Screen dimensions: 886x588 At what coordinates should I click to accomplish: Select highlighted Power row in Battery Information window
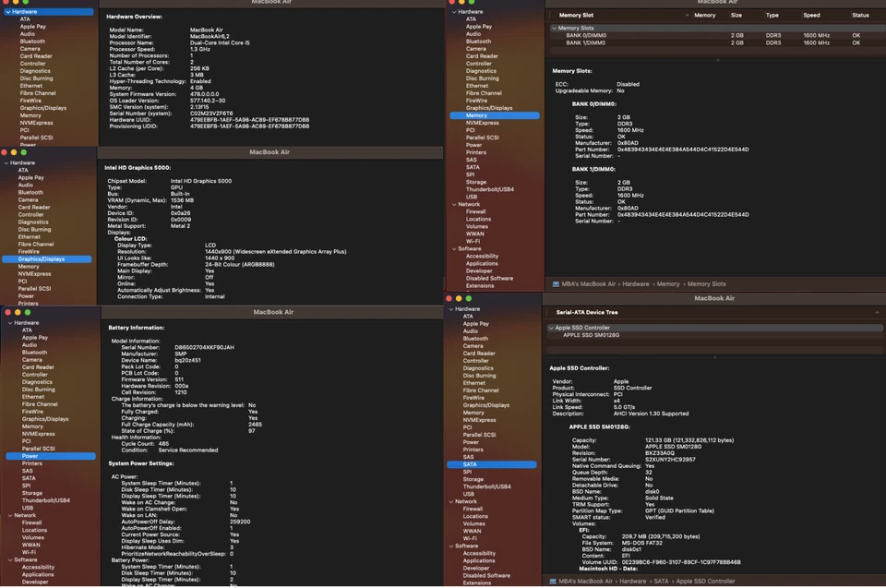tap(51, 456)
